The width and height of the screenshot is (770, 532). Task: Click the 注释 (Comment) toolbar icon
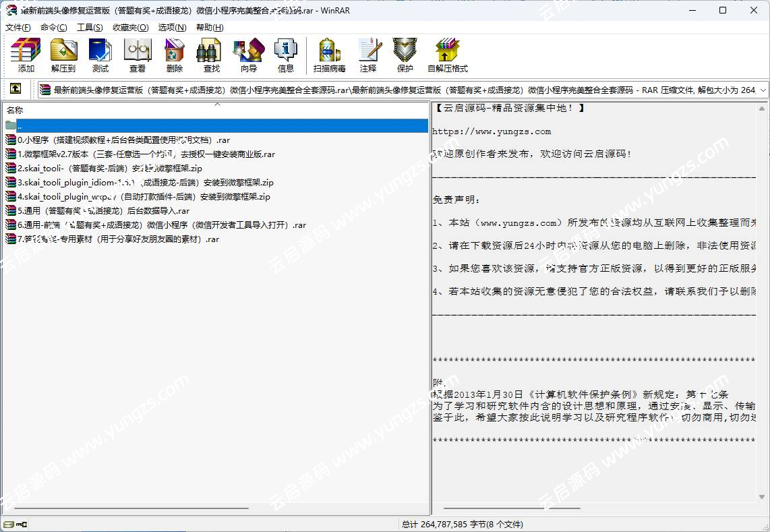[x=369, y=54]
